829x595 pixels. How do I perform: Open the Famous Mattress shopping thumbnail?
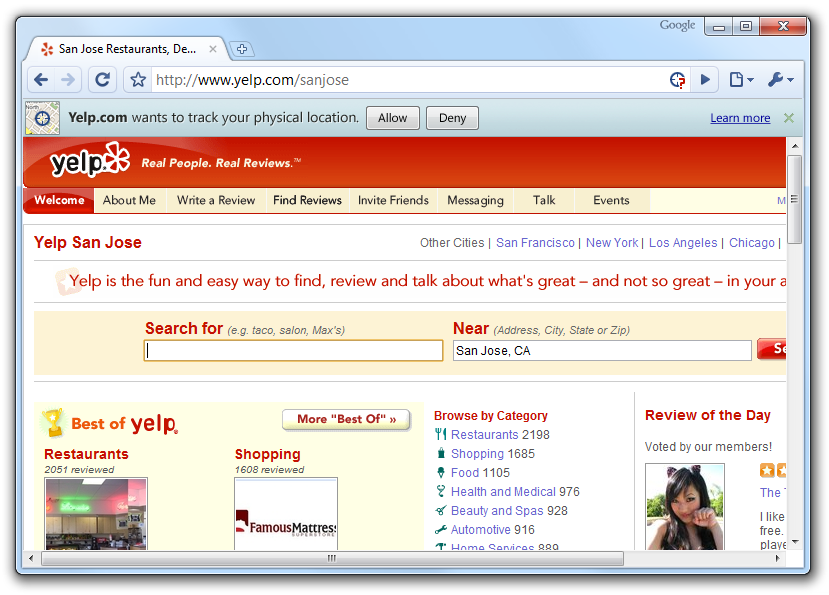286,514
